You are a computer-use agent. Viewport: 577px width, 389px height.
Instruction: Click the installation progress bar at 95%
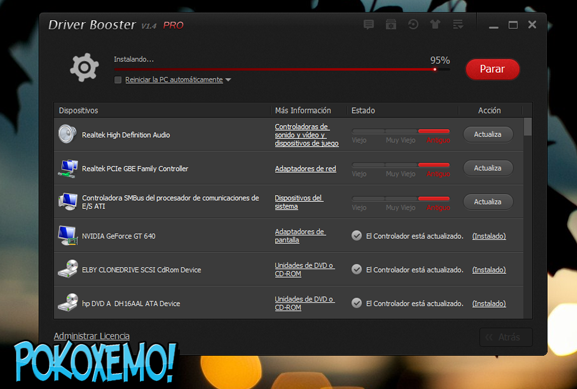282,69
